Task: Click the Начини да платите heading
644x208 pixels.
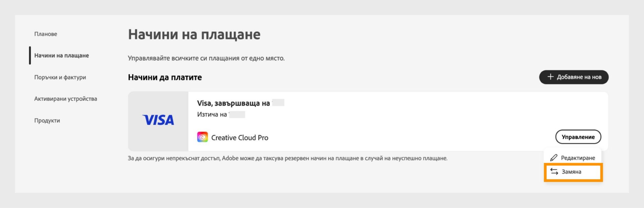Action: [165, 77]
